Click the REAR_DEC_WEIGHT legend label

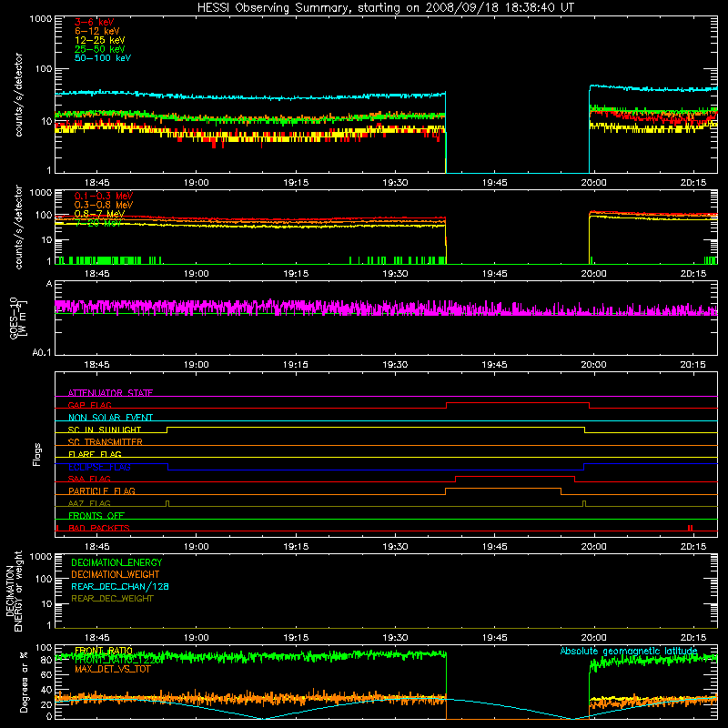[112, 599]
